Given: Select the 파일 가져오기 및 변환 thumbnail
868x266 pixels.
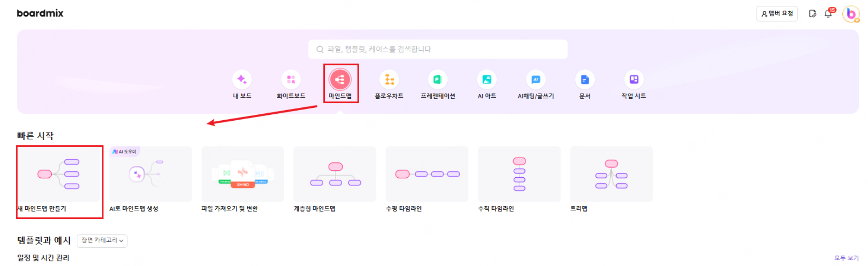Looking at the screenshot, I should [243, 174].
